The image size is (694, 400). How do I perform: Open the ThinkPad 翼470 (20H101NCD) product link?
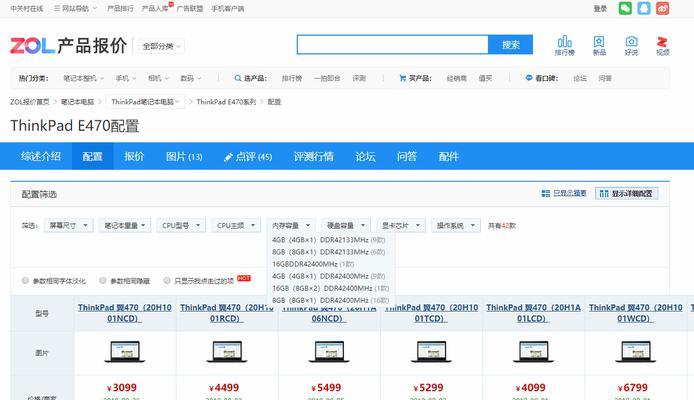click(124, 313)
